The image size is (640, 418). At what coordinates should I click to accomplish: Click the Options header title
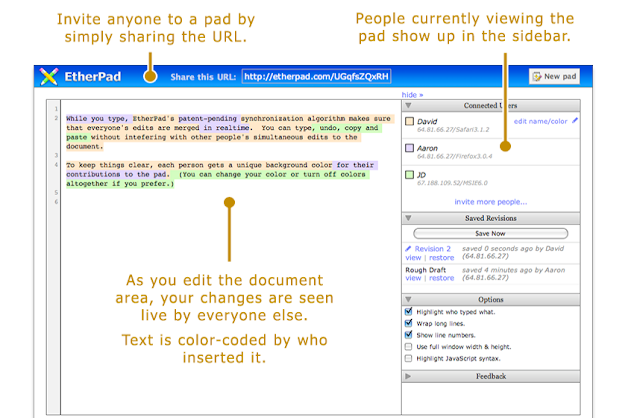[x=491, y=299]
